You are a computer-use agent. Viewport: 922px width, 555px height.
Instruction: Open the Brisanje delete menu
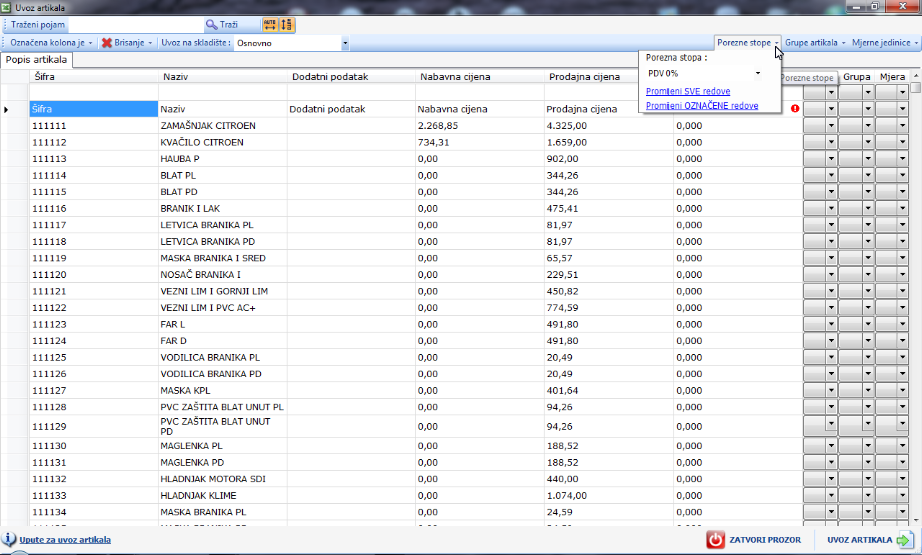(x=126, y=43)
